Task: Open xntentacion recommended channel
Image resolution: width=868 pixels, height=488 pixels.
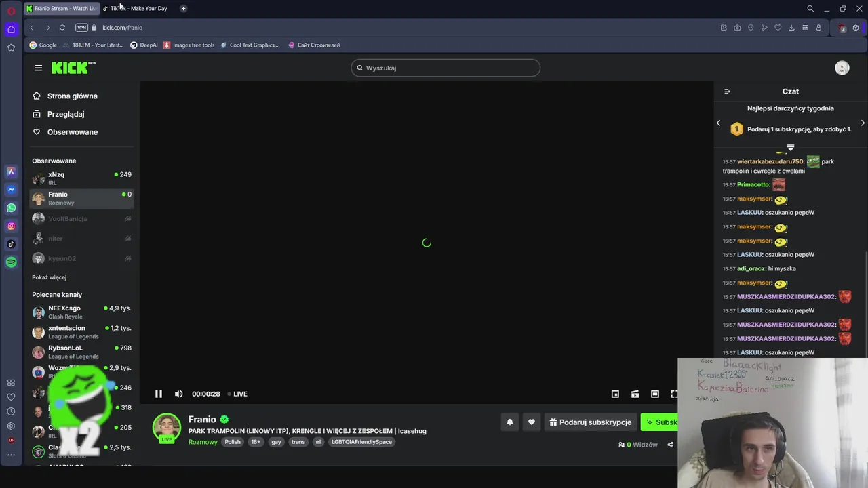Action: [81, 332]
